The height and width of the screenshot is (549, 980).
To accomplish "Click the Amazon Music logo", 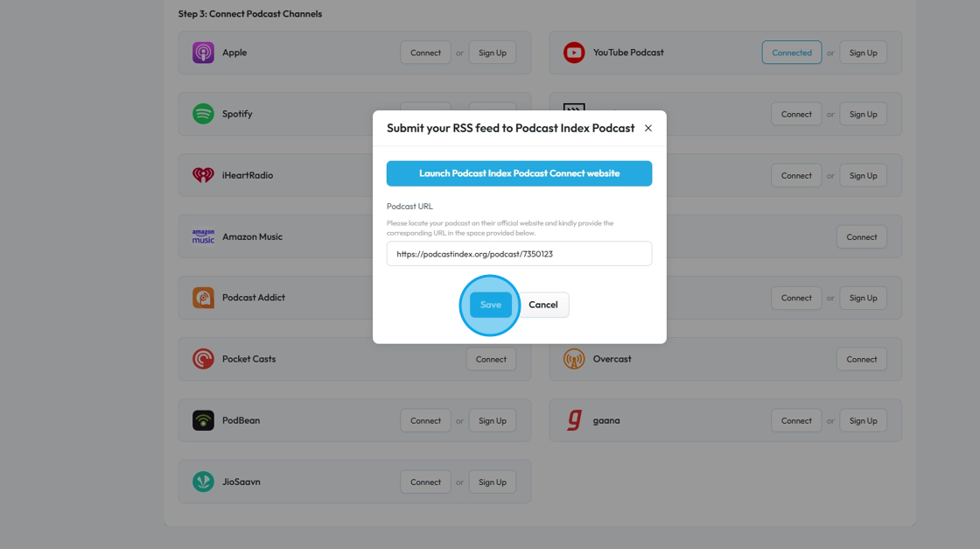I will pos(203,236).
